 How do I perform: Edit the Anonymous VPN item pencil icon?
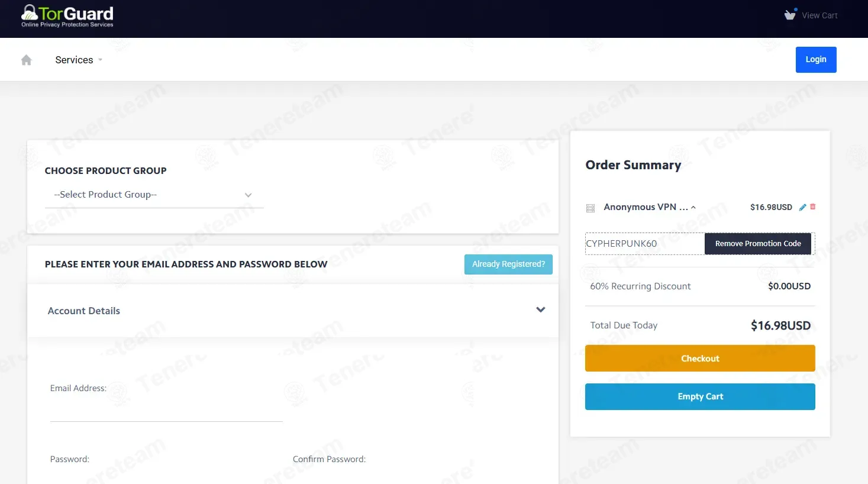(x=802, y=207)
